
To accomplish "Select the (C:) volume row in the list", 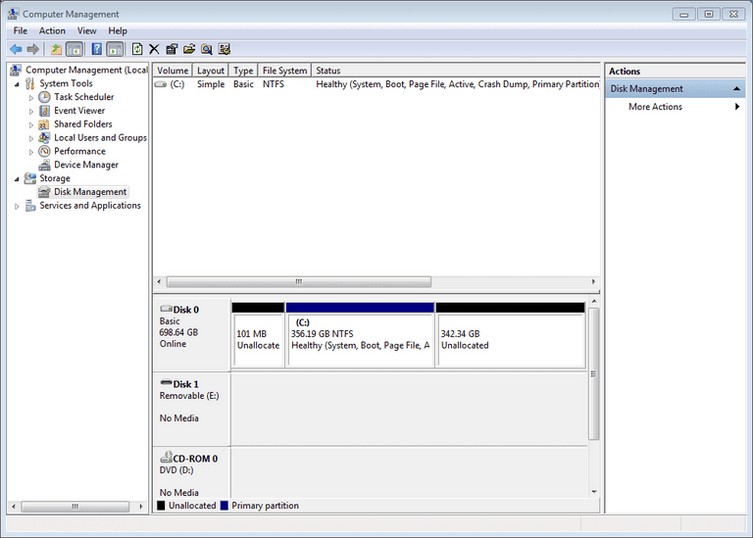I will [376, 84].
